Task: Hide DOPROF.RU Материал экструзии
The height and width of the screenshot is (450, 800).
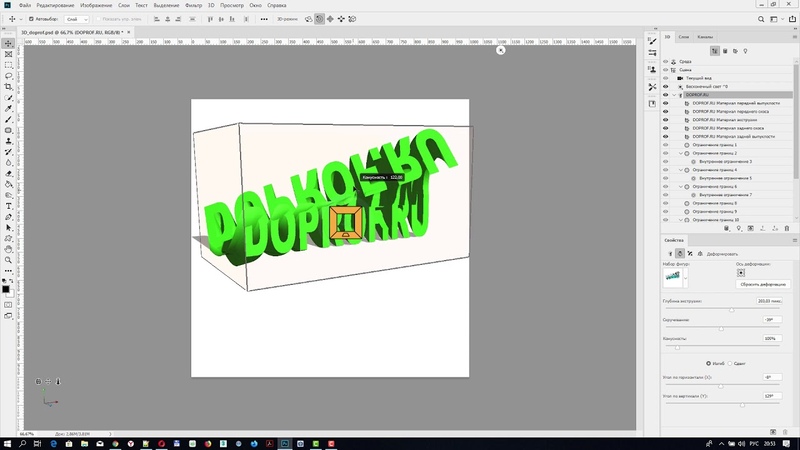Action: (665, 120)
